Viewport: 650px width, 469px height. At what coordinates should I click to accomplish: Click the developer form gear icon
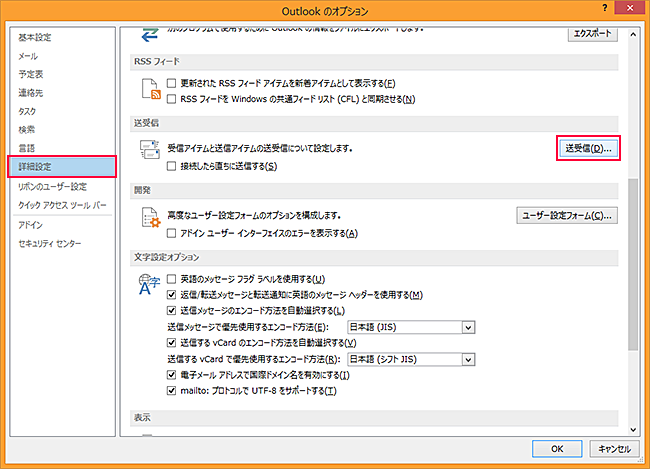click(x=149, y=220)
